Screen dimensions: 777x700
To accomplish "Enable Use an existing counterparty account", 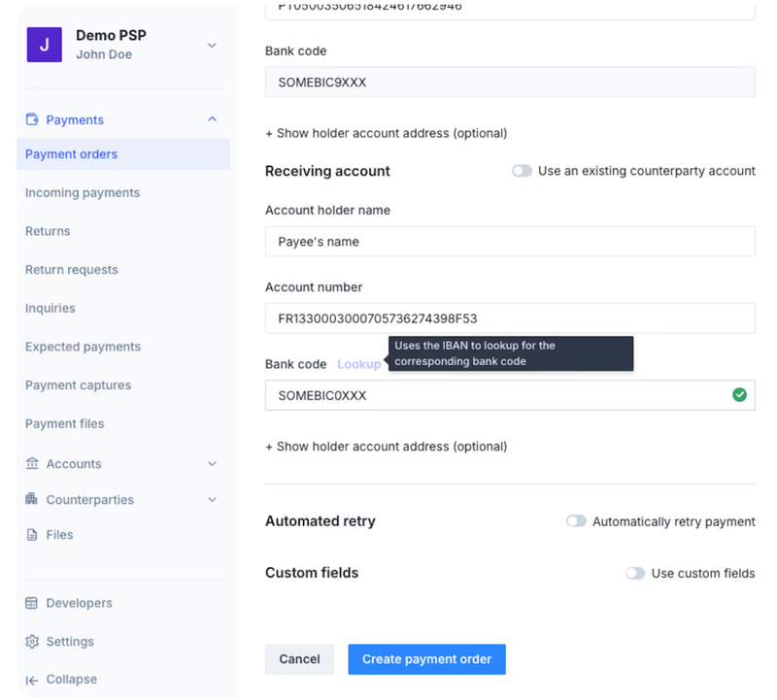I will (x=523, y=171).
